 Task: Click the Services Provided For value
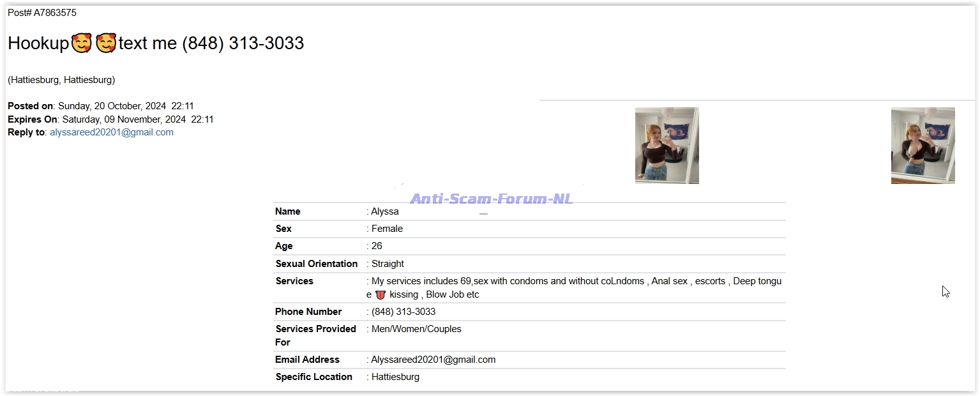tap(416, 329)
